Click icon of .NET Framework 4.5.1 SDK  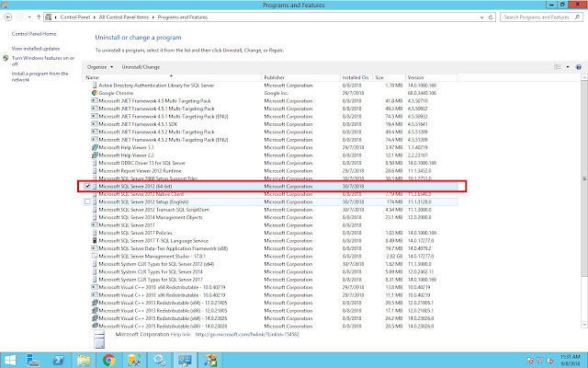click(95, 124)
